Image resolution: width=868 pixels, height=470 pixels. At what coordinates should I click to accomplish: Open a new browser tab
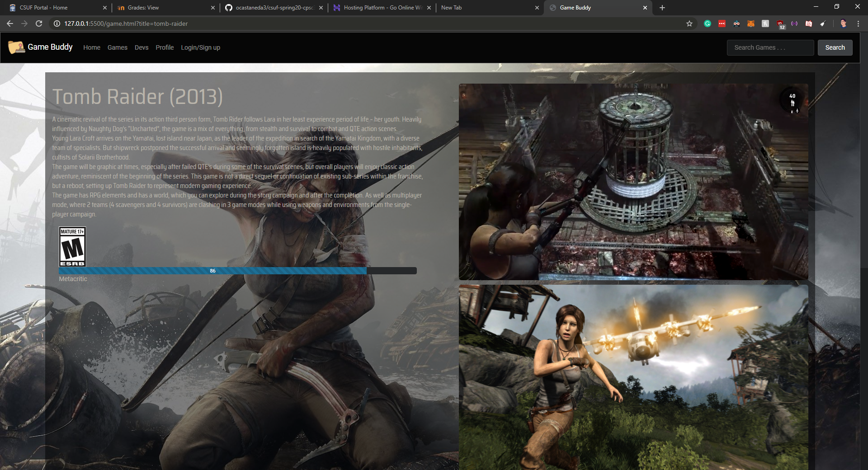[x=662, y=8]
